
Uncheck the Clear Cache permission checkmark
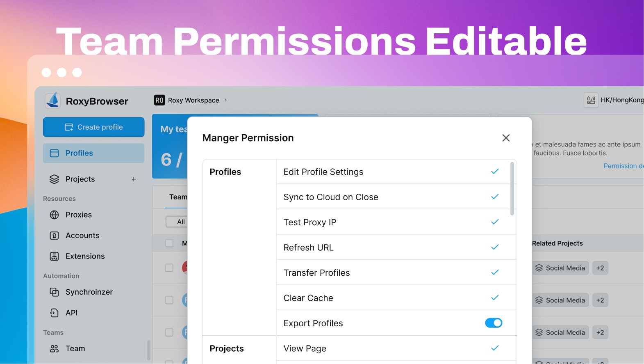(495, 298)
